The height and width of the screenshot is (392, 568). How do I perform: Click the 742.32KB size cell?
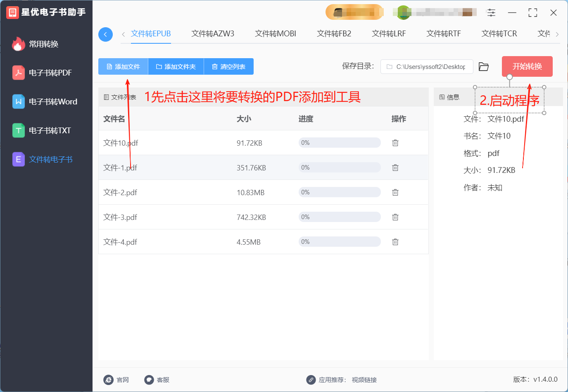pyautogui.click(x=251, y=217)
